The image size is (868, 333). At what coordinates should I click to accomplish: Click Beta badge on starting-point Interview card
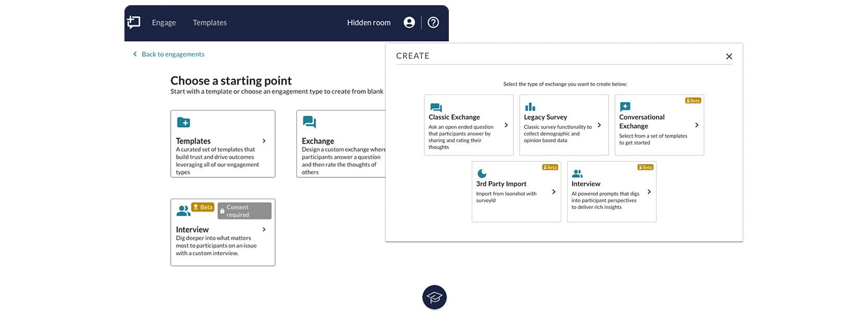tap(203, 207)
